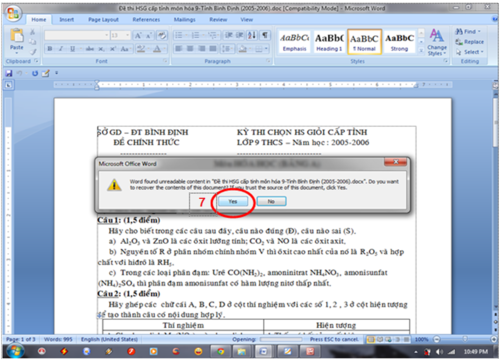Image resolution: width=500 pixels, height=360 pixels.
Task: Toggle the ruler with the view ruler button
Action: (496, 85)
